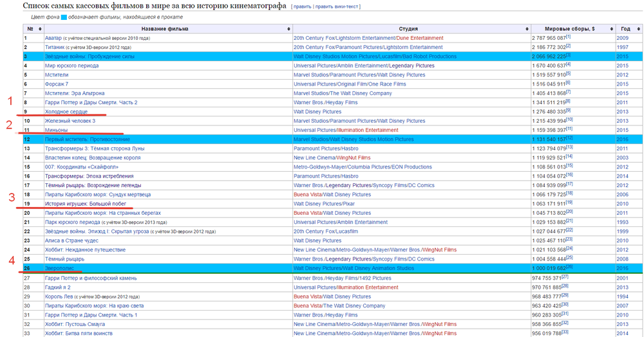Sort by Год column arrows

pos(639,29)
